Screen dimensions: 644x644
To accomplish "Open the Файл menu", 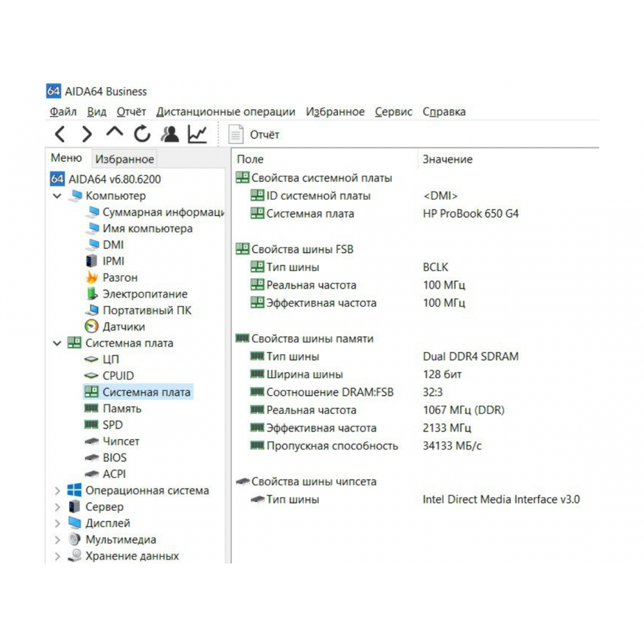I will coord(63,111).
